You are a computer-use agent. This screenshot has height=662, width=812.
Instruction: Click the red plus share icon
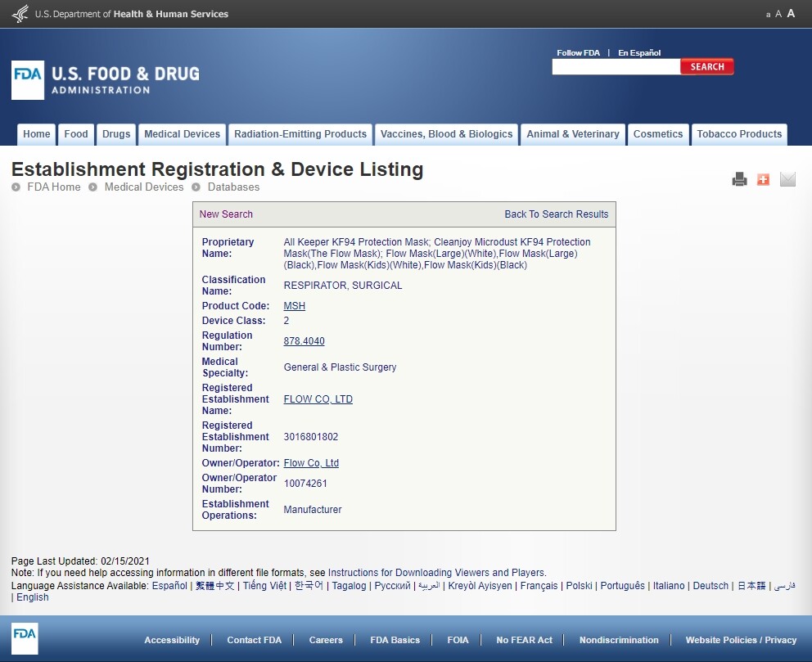(763, 179)
